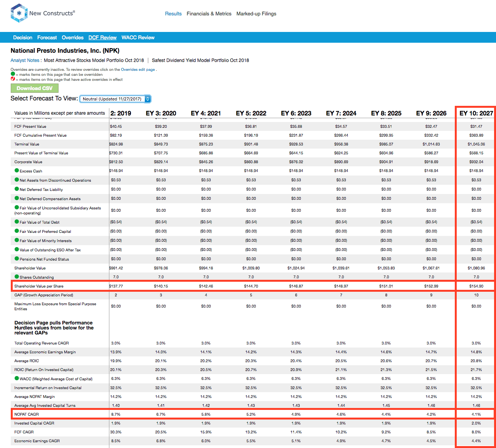This screenshot has width=496, height=448.
Task: Click the Shareholder Value per Share row label
Action: 39,286
